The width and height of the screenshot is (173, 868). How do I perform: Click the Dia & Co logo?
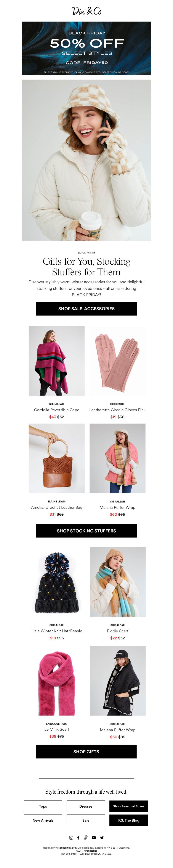[86, 11]
